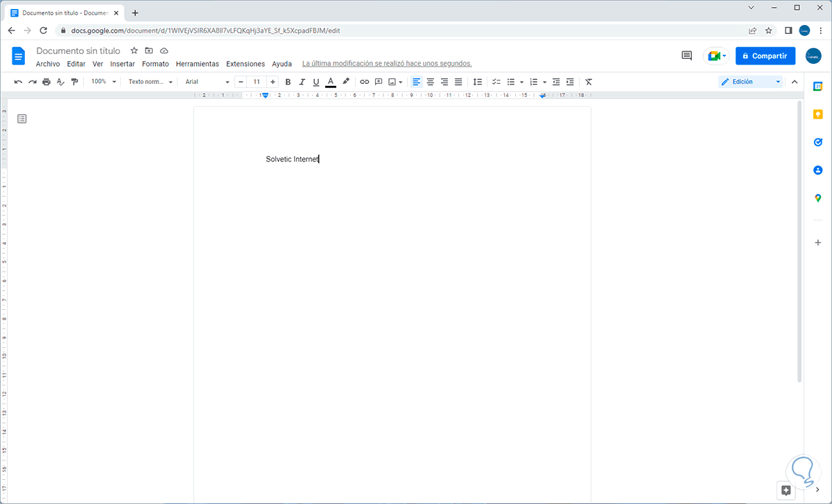Toggle italic formatting
The image size is (832, 504).
[x=302, y=82]
